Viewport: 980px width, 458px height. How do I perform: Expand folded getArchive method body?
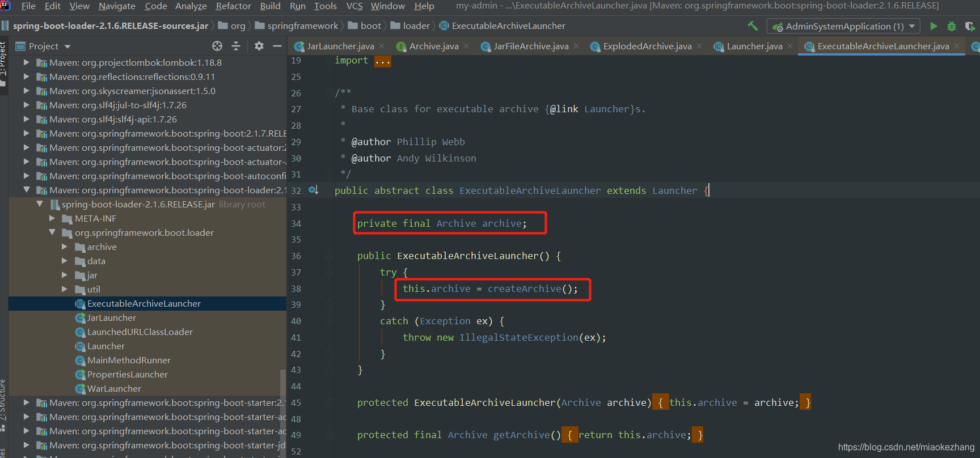pyautogui.click(x=569, y=435)
